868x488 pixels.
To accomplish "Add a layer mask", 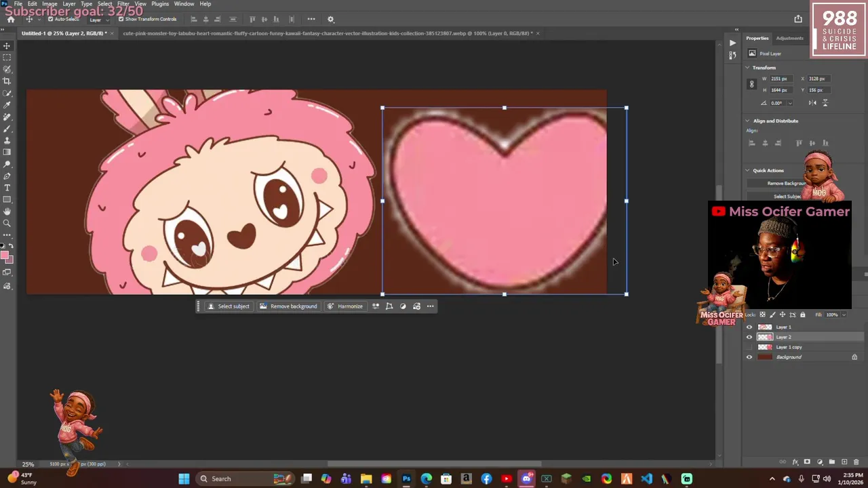I will (807, 462).
